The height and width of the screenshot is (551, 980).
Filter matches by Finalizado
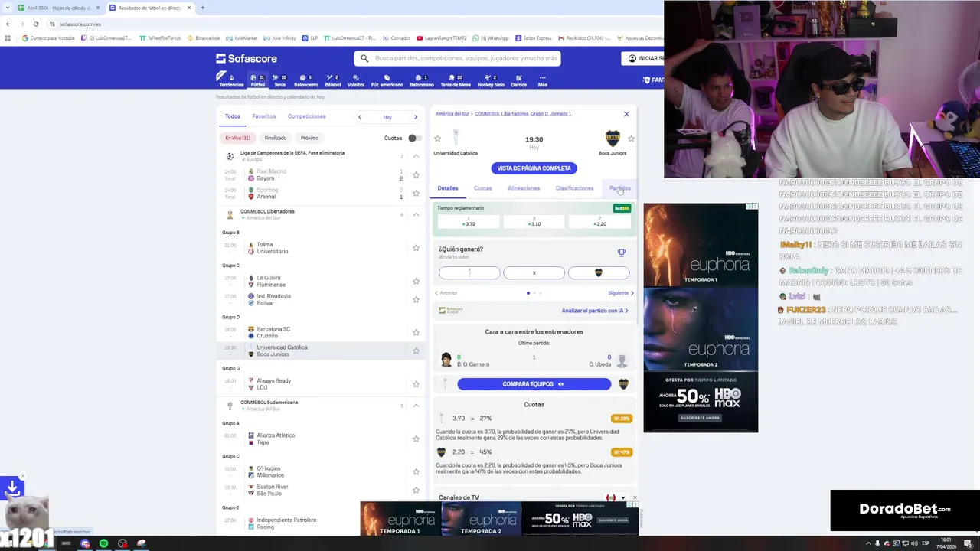276,138
